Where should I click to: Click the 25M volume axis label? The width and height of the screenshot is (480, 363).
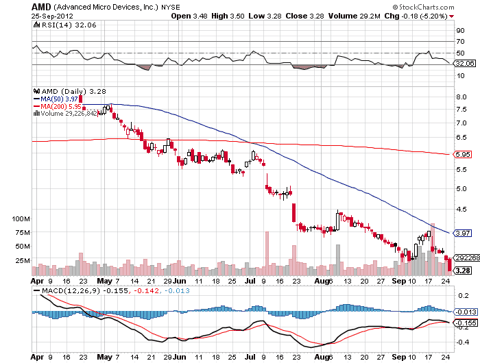23,260
